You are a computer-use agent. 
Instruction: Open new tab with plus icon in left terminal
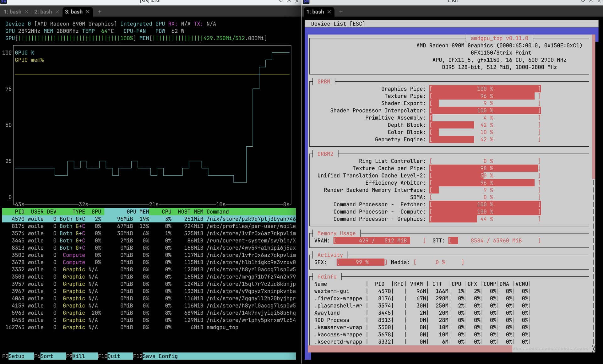click(x=100, y=12)
